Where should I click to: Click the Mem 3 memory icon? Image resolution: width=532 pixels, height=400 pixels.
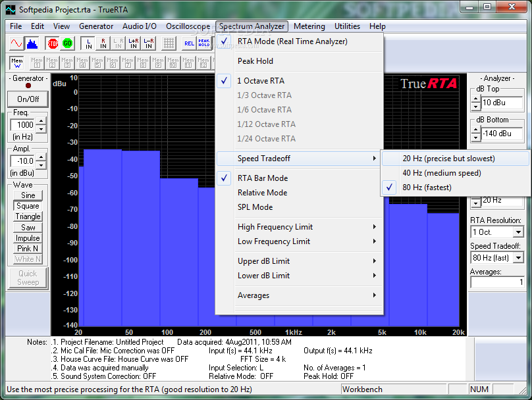(67, 63)
